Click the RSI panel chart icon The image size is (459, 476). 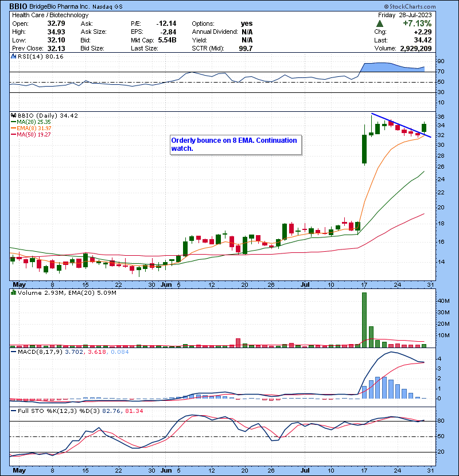pos(13,56)
